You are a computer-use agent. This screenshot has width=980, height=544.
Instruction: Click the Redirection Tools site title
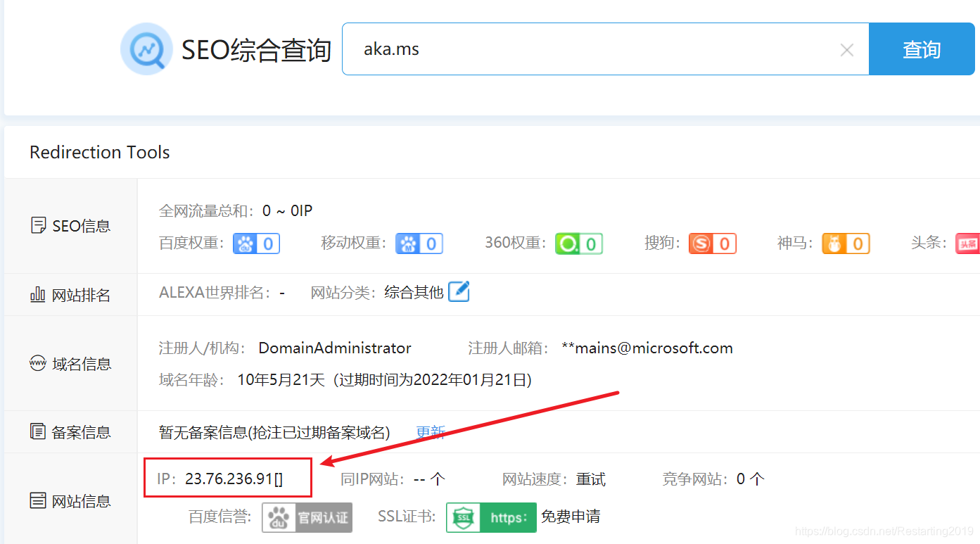(x=100, y=152)
